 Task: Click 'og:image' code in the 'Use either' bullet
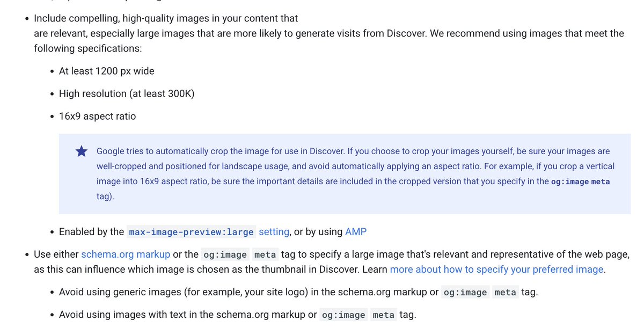click(225, 255)
